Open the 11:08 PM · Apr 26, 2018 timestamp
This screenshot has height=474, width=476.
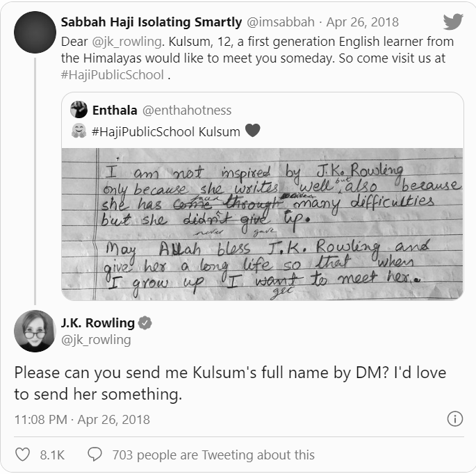click(x=82, y=419)
